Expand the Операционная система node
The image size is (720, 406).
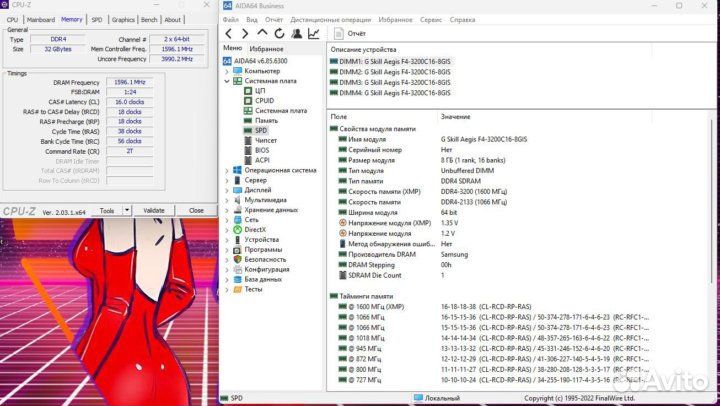227,170
